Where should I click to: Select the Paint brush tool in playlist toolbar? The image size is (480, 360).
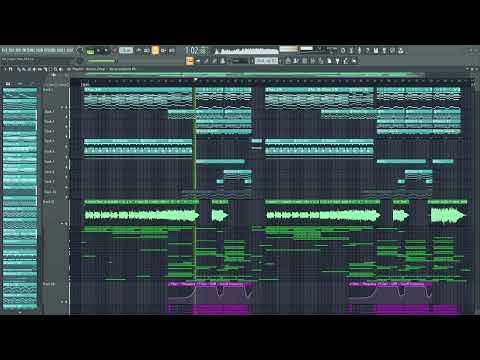tap(24, 69)
